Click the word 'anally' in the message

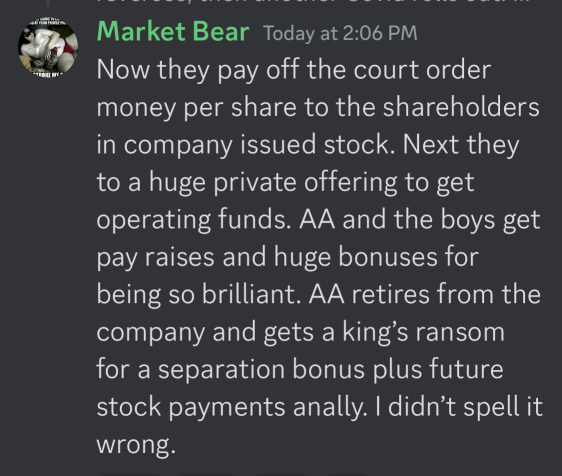click(x=329, y=408)
